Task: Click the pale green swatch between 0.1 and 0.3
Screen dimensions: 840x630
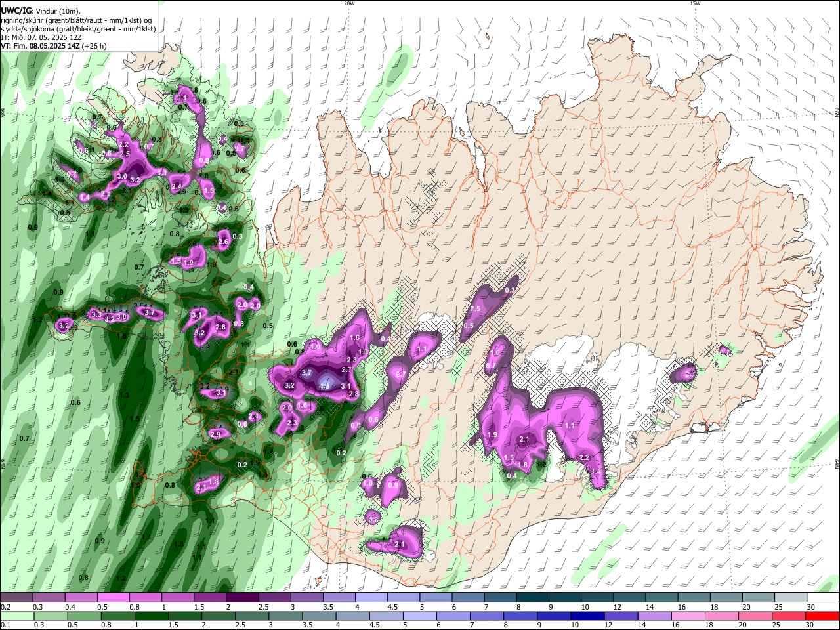Action: point(17,616)
